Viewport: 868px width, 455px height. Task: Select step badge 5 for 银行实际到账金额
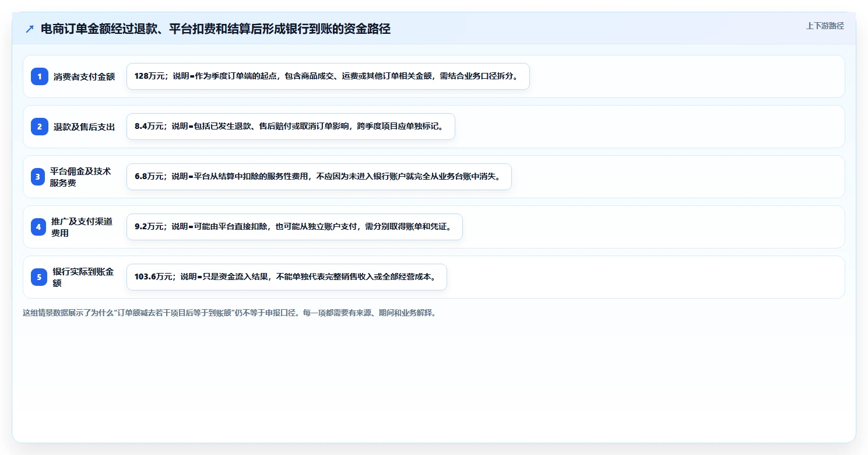click(38, 277)
